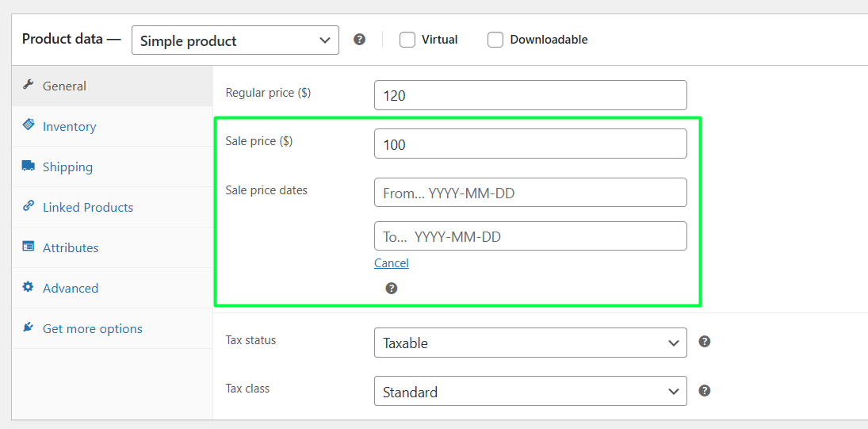This screenshot has height=429, width=868.
Task: Open the Tax status Taxable dropdown
Action: tap(530, 343)
